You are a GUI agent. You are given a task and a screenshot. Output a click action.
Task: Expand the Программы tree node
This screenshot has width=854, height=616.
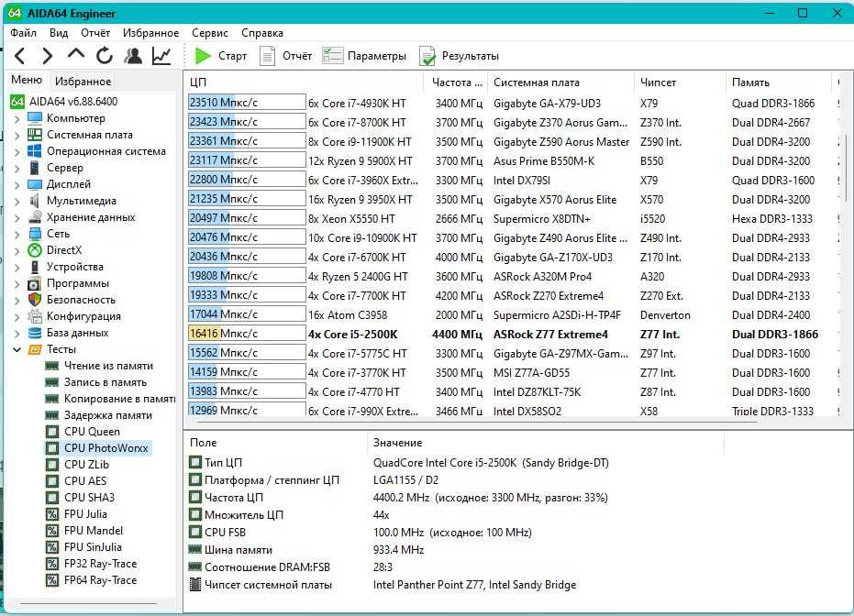pos(17,283)
